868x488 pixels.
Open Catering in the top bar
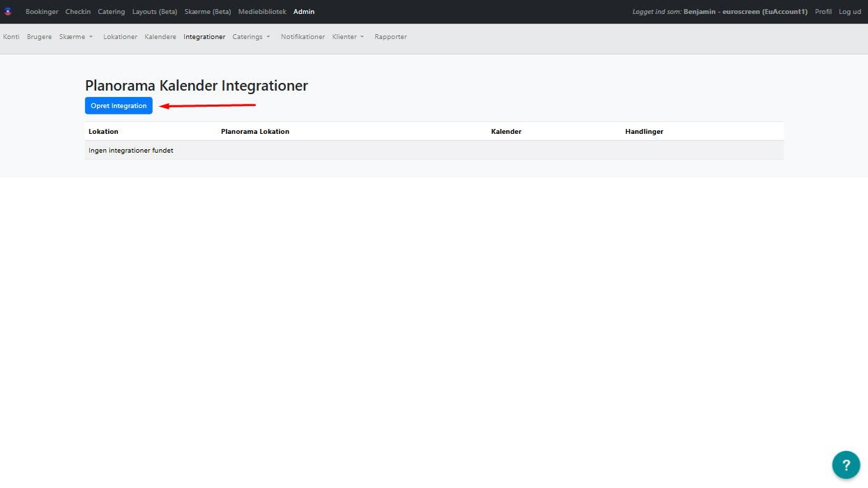(x=112, y=12)
